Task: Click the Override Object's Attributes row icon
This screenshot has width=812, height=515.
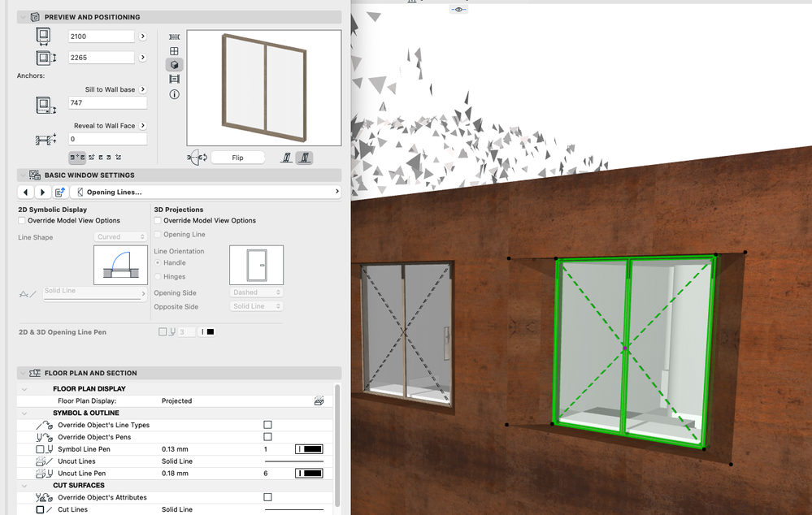Action: (x=45, y=497)
